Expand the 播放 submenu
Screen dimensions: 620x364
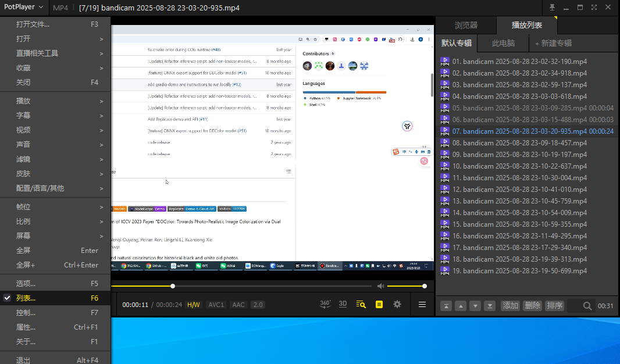[55, 101]
